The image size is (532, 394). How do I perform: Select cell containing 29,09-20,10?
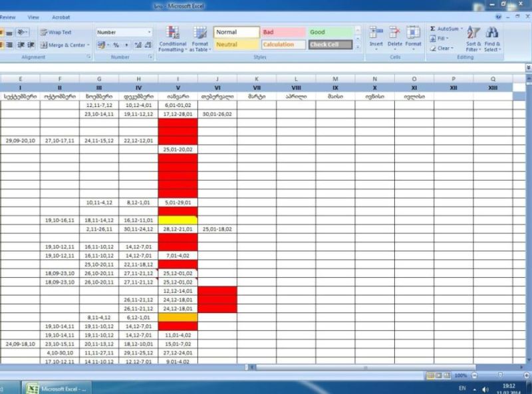(20, 140)
